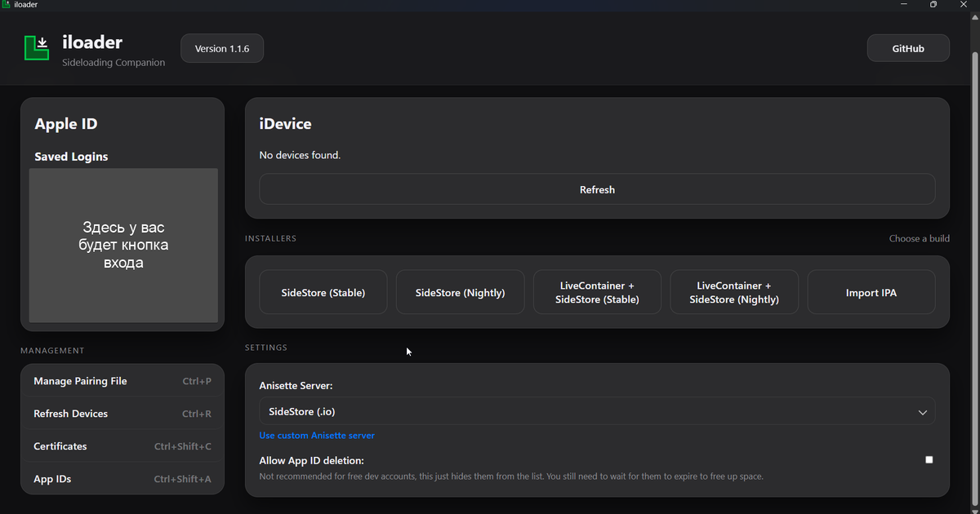Expand the Anisette Server dropdown
This screenshot has height=514, width=980.
click(x=597, y=412)
